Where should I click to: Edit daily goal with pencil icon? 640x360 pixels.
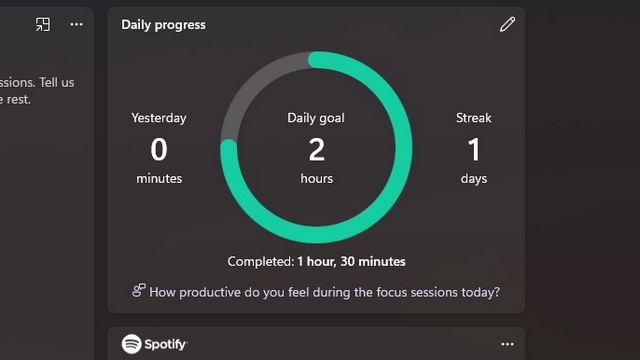[507, 24]
